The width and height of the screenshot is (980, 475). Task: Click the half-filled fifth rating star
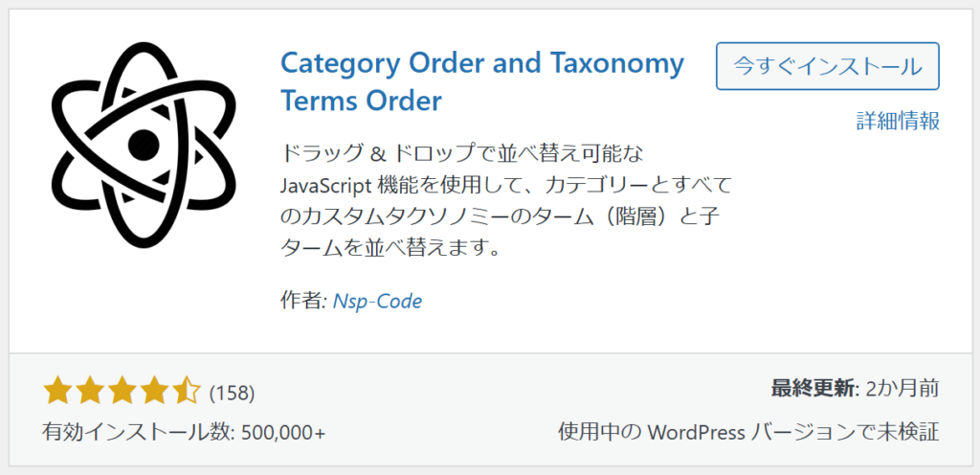point(187,392)
